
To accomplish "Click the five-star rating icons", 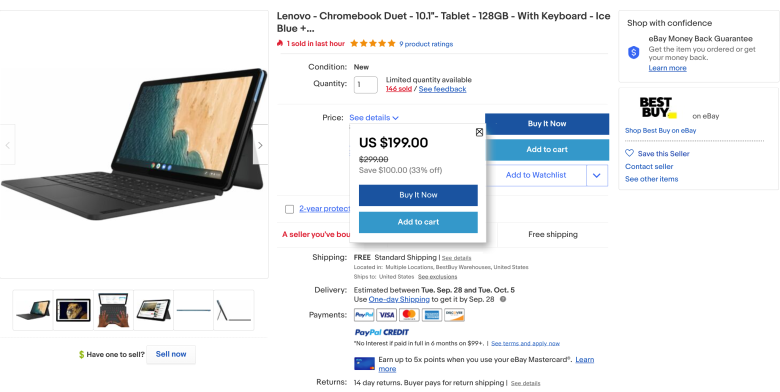I will point(373,44).
